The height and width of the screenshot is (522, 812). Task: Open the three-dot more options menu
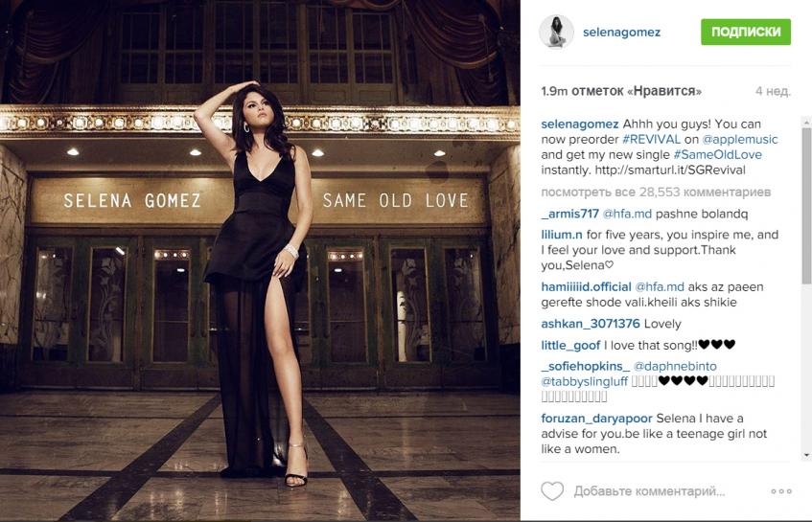click(x=781, y=491)
